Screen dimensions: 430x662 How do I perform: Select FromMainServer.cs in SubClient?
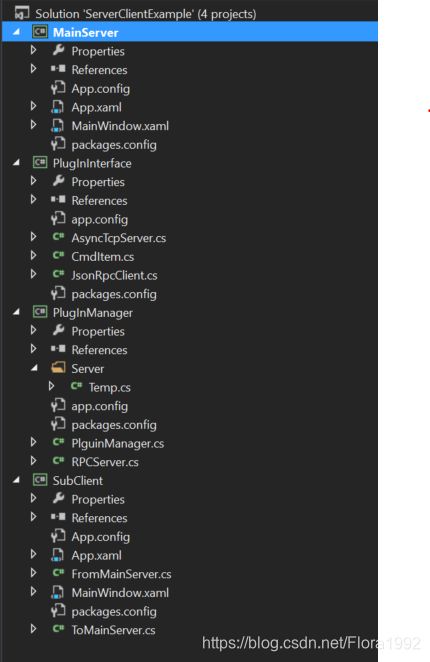121,574
